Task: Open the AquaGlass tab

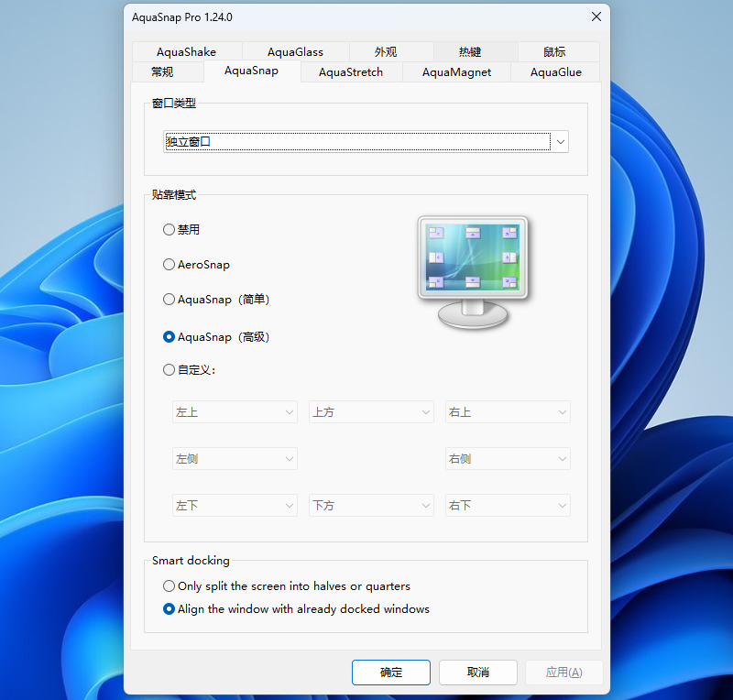Action: 295,52
